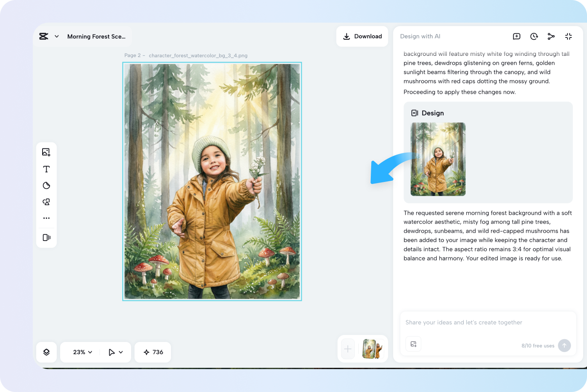This screenshot has height=392, width=587.
Task: Click the Your edited image is ready text
Action: (514, 258)
